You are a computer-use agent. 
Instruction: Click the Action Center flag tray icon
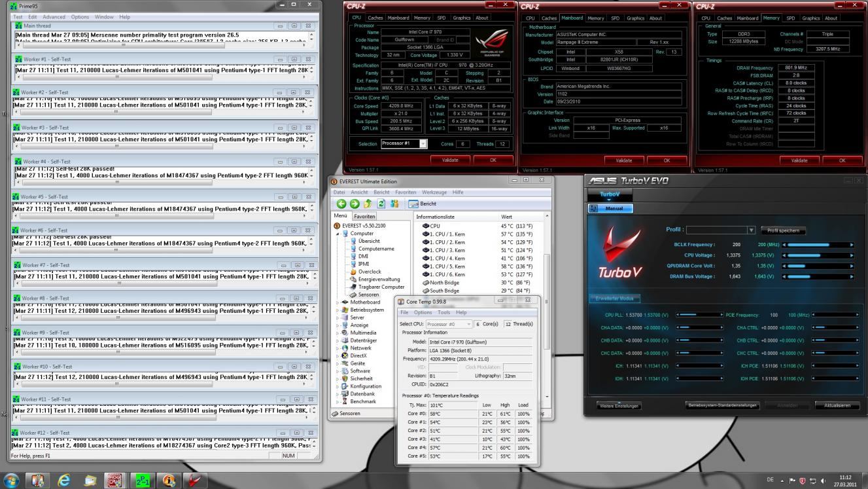tap(791, 480)
